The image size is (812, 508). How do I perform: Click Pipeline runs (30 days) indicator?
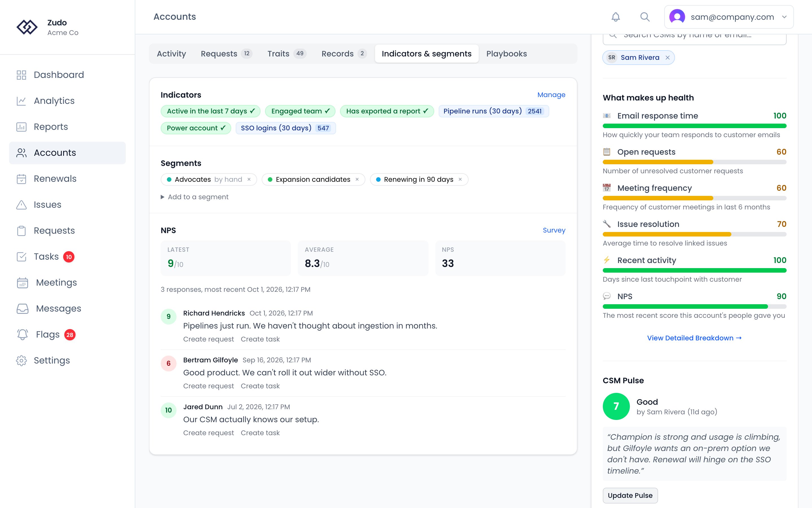pos(494,111)
